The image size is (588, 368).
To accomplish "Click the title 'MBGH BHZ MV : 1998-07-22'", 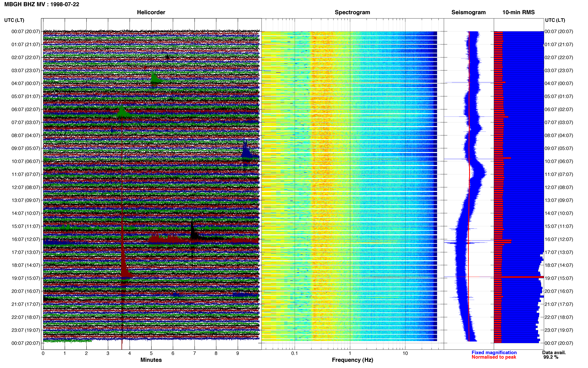I will tap(42, 4).
